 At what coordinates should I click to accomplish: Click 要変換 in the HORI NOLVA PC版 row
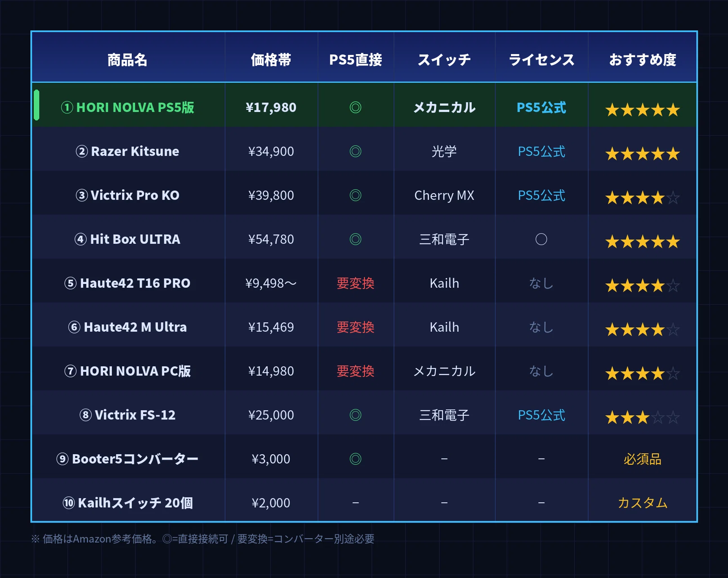point(356,371)
